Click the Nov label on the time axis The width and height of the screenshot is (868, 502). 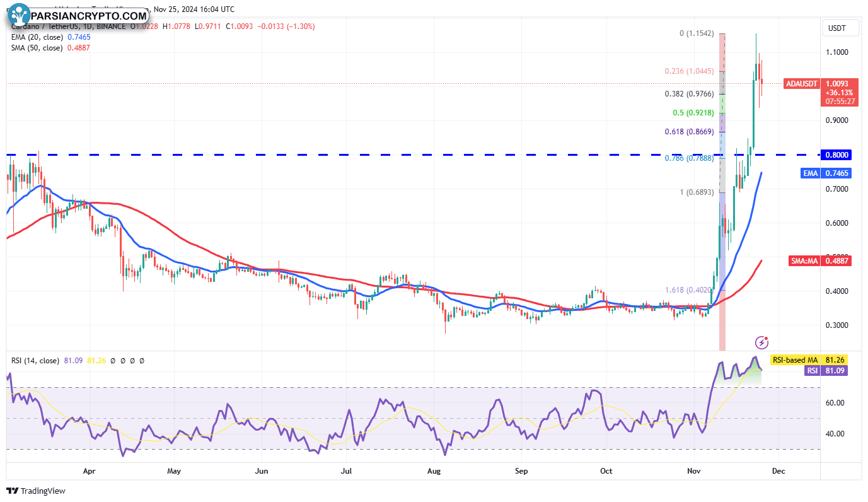(x=694, y=470)
